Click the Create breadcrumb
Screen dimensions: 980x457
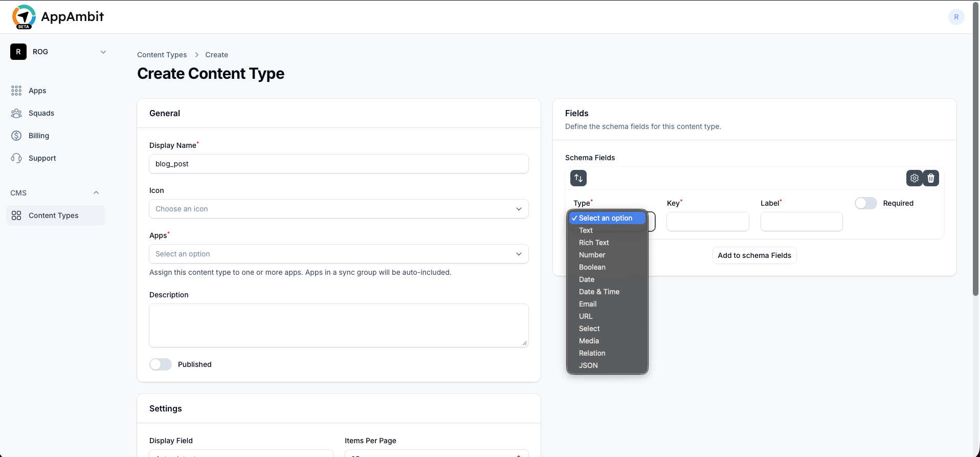[x=217, y=55]
